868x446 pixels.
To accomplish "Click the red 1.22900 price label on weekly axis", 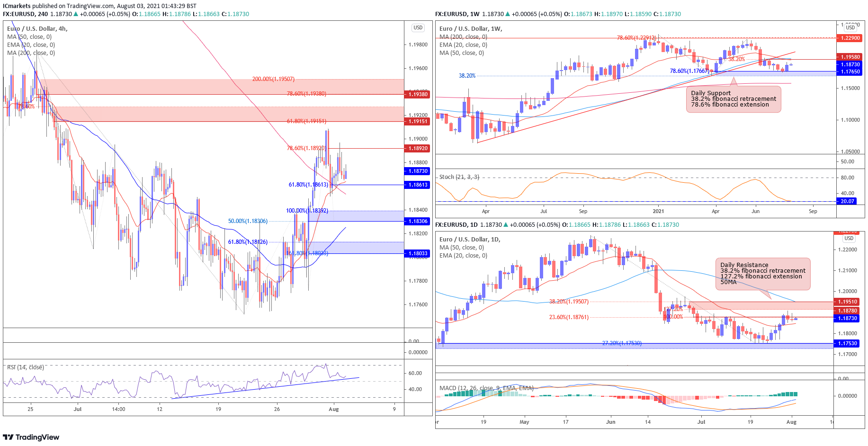I will 850,38.
